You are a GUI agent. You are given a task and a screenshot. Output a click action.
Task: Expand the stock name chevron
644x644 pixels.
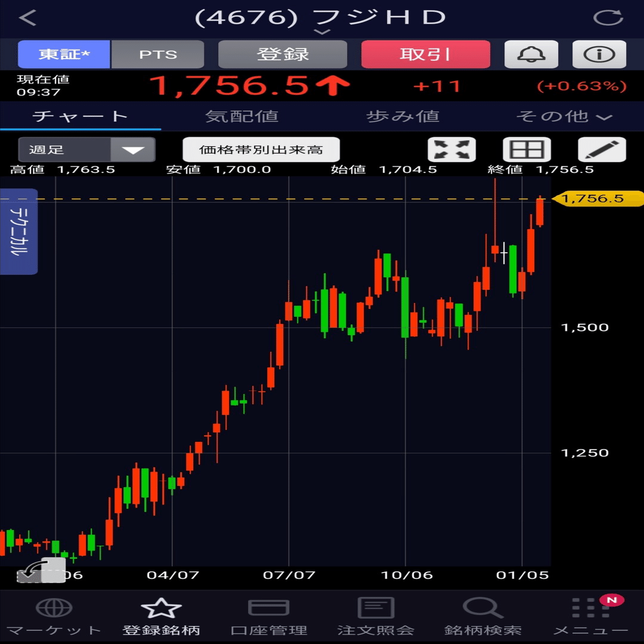322,32
